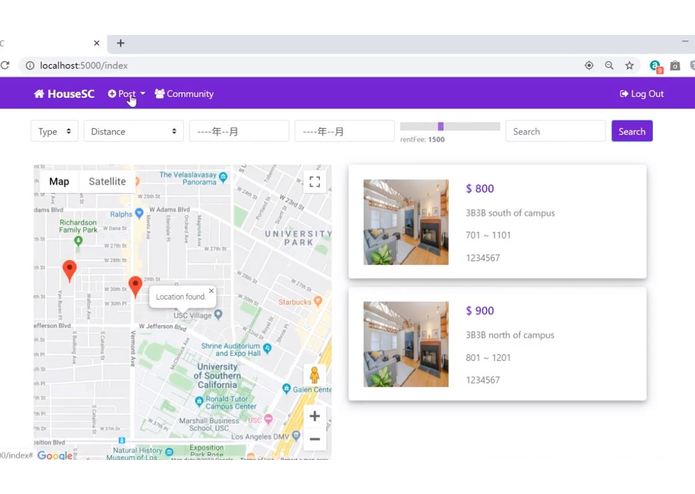Click the $ 800 price heading
This screenshot has width=695, height=494.
click(480, 188)
